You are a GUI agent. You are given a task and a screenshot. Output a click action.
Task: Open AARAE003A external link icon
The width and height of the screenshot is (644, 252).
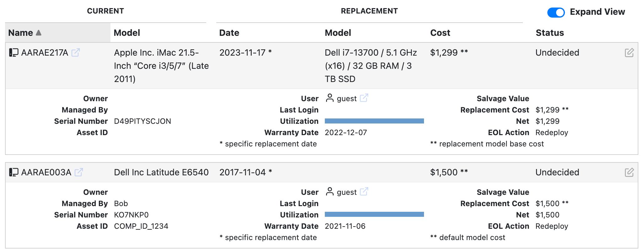(79, 172)
